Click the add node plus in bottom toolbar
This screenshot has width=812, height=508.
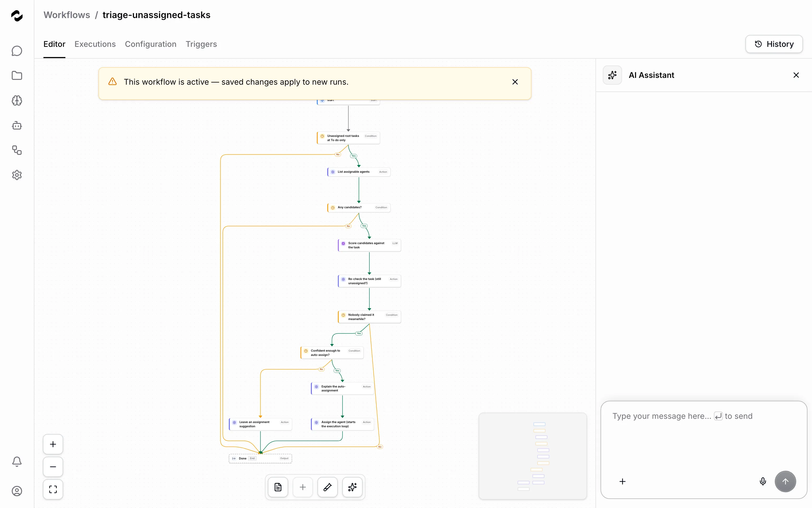303,487
